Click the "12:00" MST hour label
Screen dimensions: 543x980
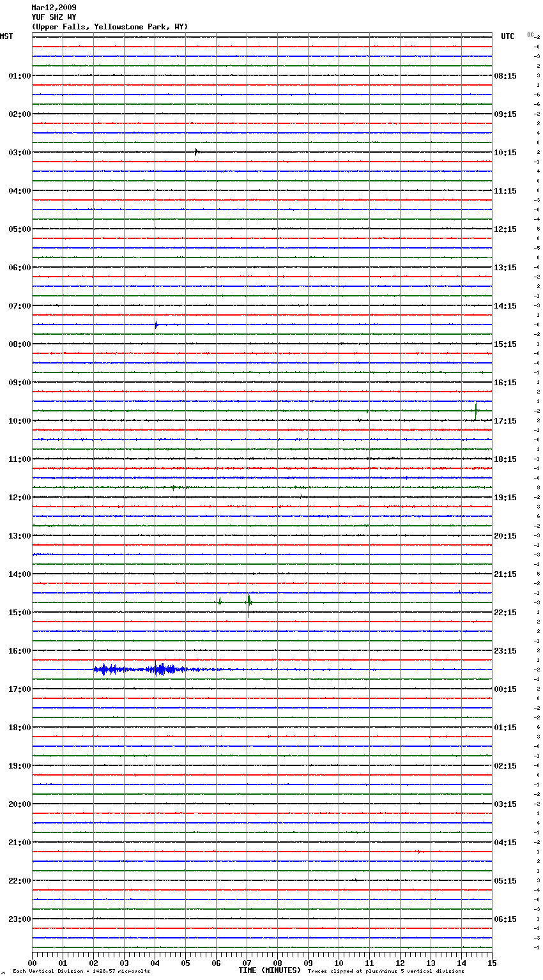[x=20, y=498]
